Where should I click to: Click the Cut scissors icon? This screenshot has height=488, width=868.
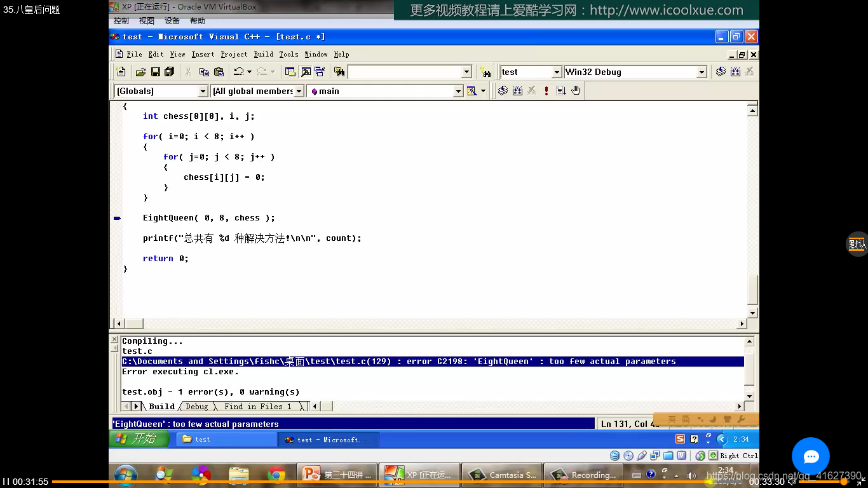point(189,72)
